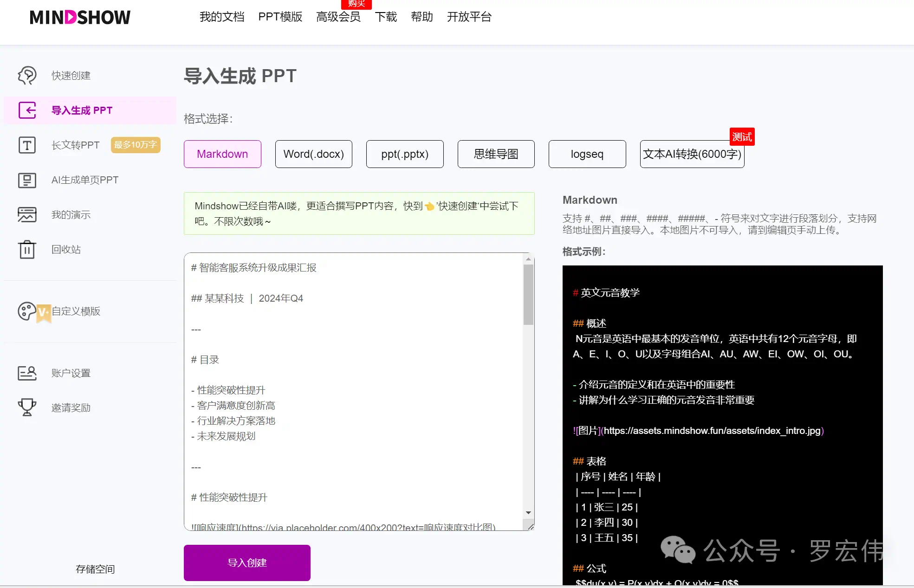914x588 pixels.
Task: Click the 自定义模版 palette icon
Action: 26,311
